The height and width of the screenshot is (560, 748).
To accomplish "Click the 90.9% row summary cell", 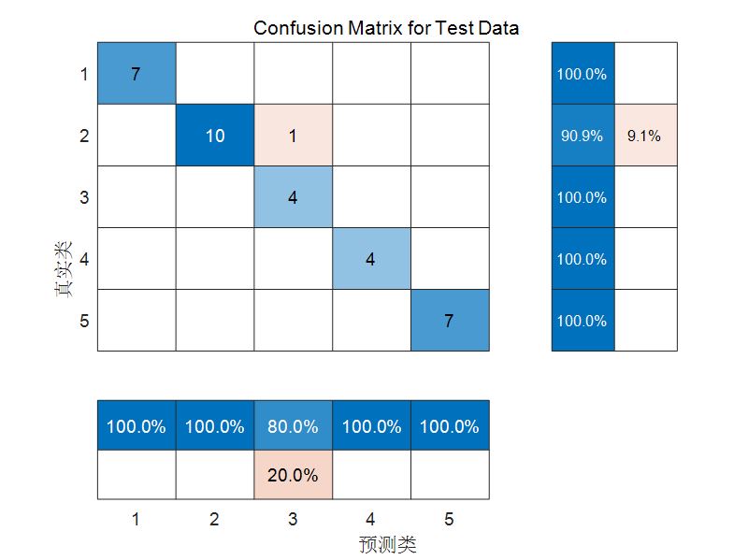I will click(582, 136).
